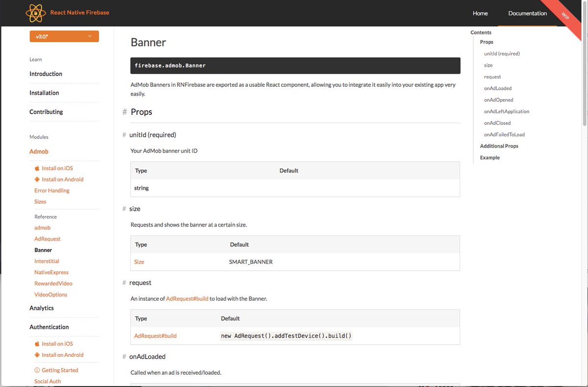The width and height of the screenshot is (588, 387).
Task: Open the Authentication module in sidebar
Action: coord(49,327)
